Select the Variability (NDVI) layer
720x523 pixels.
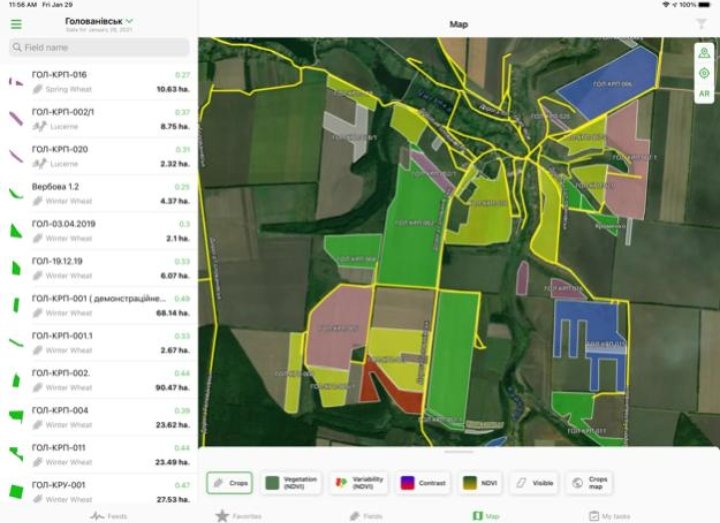pyautogui.click(x=359, y=483)
